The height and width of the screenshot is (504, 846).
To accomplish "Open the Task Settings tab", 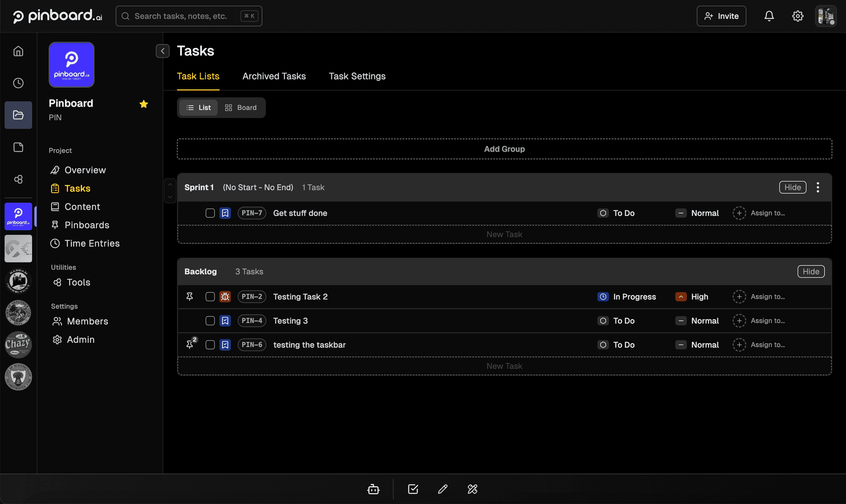I will [357, 76].
